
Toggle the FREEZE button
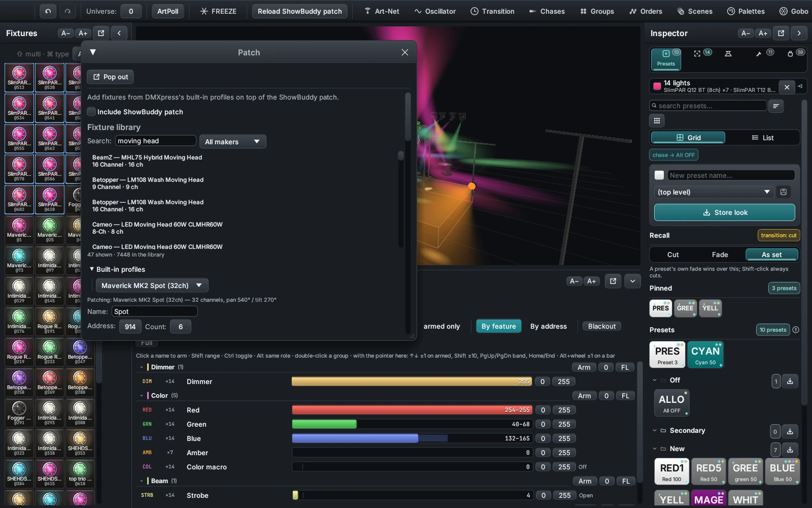[x=218, y=11]
